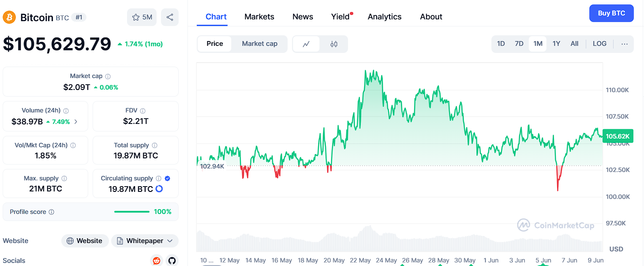Click the $38.97B volume value
This screenshot has width=644, height=266.
27,122
